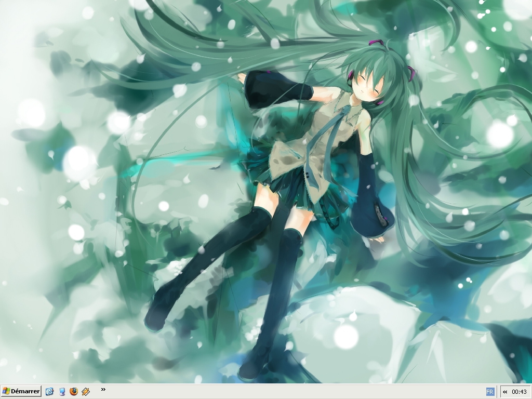Viewport: 532px width, 399px height.
Task: Open the FR language indicator
Action: pos(490,391)
